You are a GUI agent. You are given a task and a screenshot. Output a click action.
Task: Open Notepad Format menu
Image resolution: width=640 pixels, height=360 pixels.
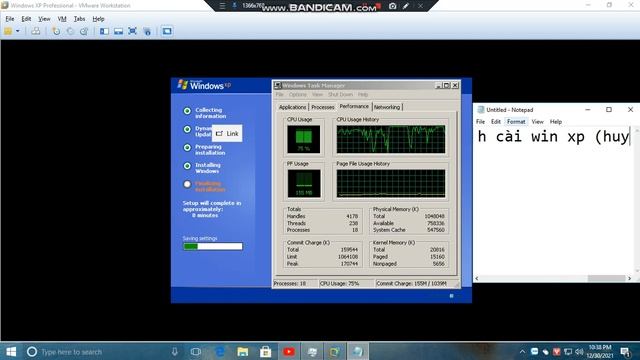(516, 122)
